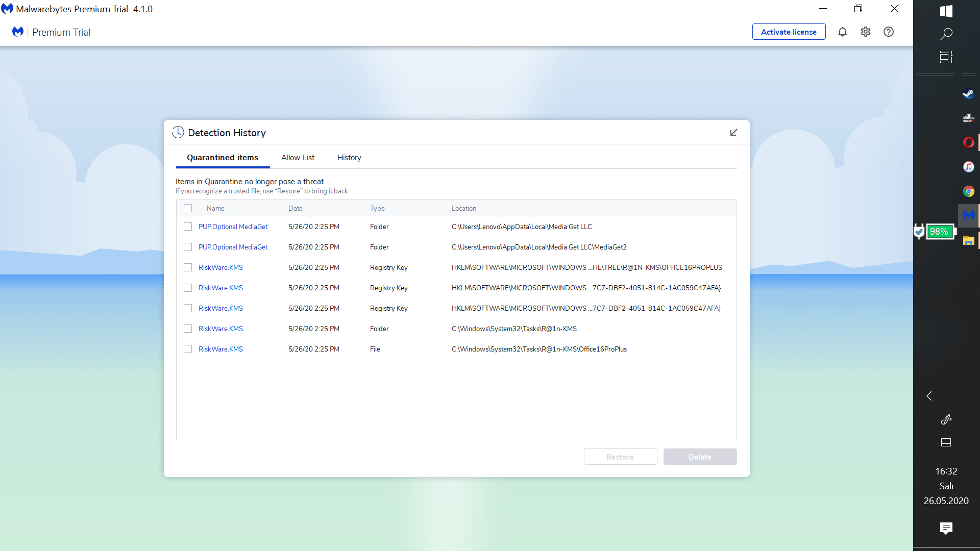The width and height of the screenshot is (980, 551).
Task: Collapse the Detection History panel arrow
Action: point(733,133)
